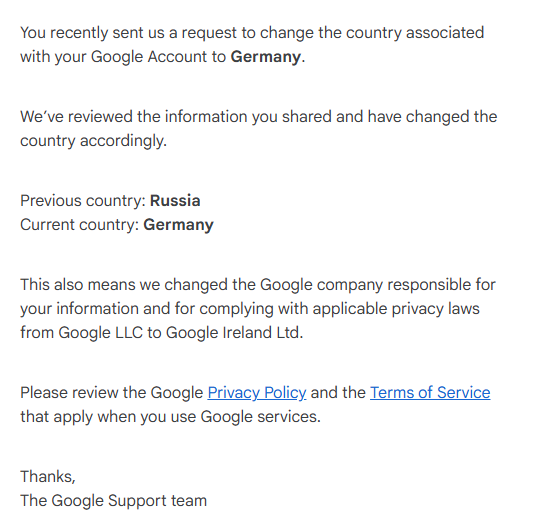Click the words Please review the Google
Image resolution: width=533 pixels, height=528 pixels.
point(111,393)
